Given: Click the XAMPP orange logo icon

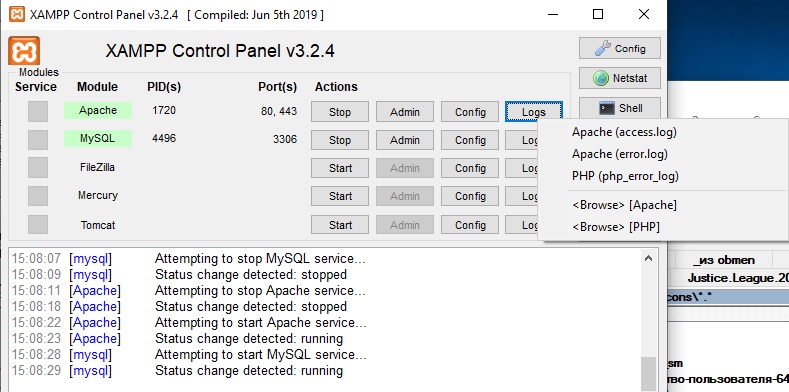Looking at the screenshot, I should tap(24, 50).
